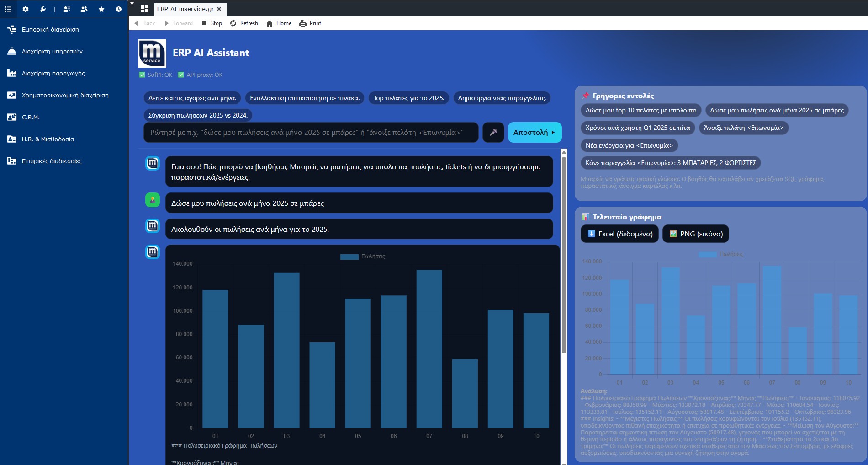Expand the Αποστολή button arrow
Screen dimensions: 868x465
[553, 132]
